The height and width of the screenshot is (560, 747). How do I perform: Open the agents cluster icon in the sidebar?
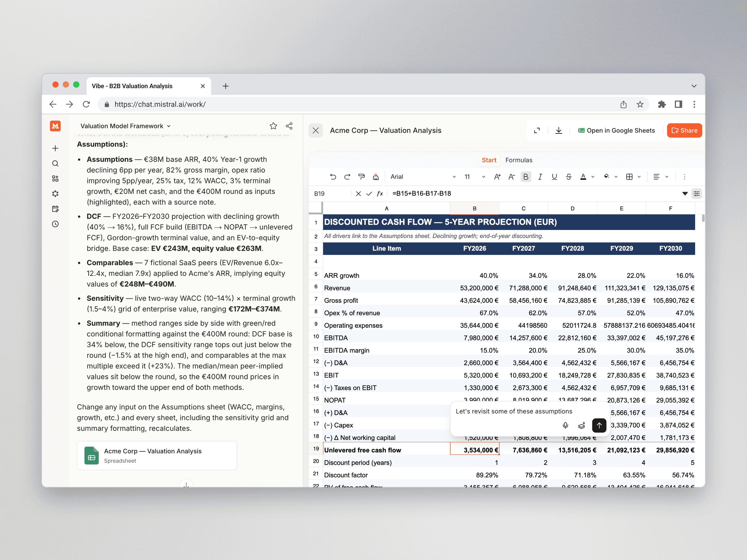click(56, 194)
